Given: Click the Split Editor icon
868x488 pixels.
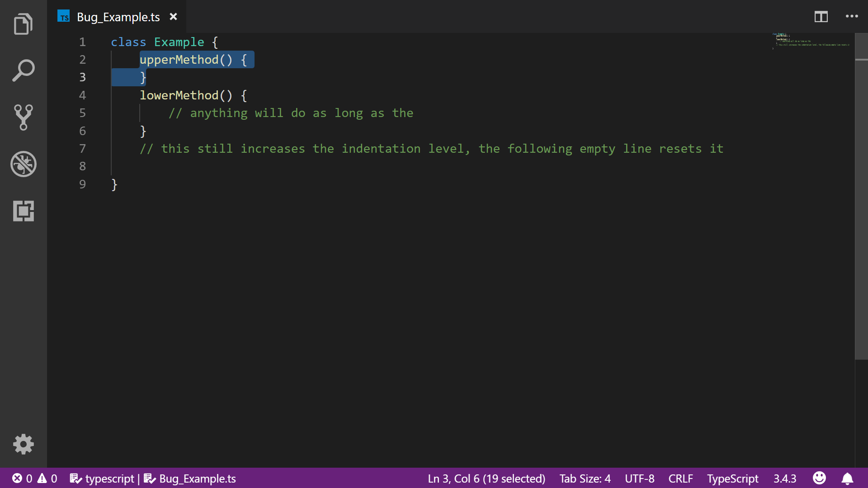Looking at the screenshot, I should click(821, 17).
